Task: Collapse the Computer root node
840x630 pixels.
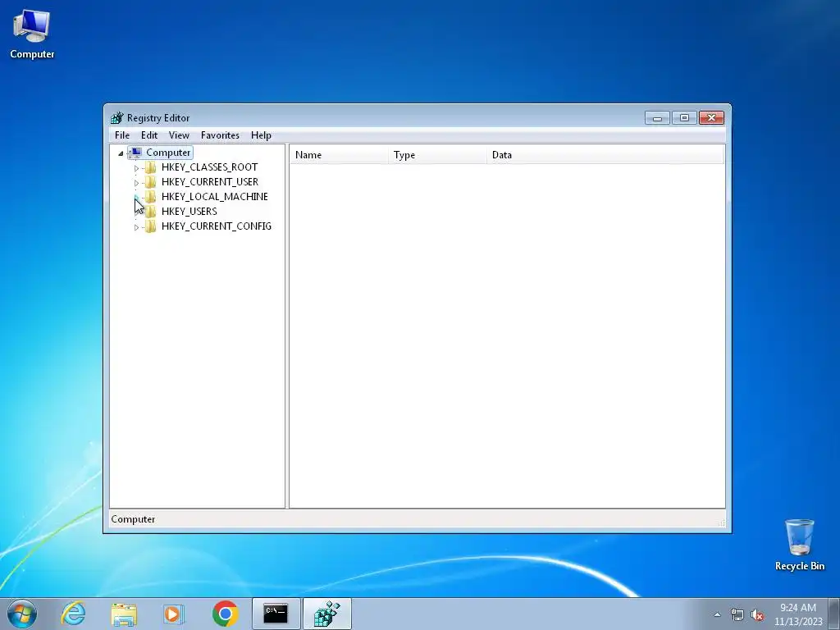Action: pos(121,153)
